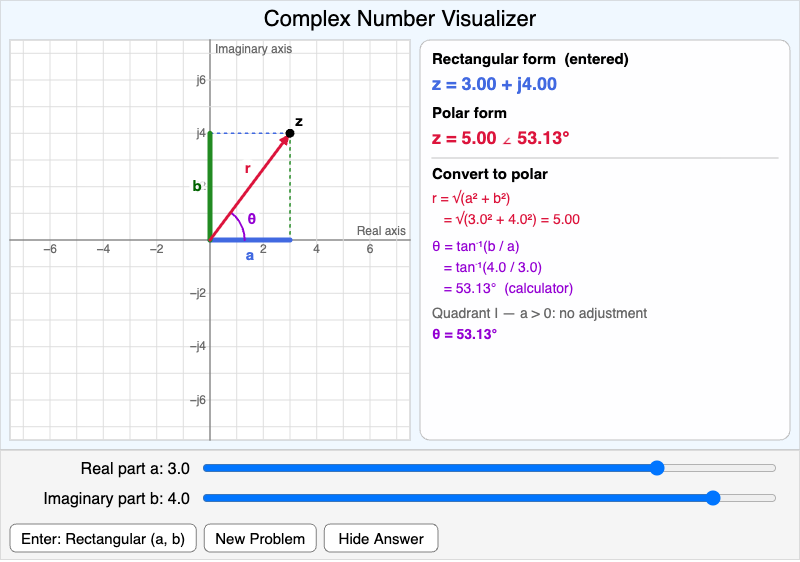Click the 'Imaginary part b: 4.0' label
Screen dimensions: 800x562
point(116,498)
